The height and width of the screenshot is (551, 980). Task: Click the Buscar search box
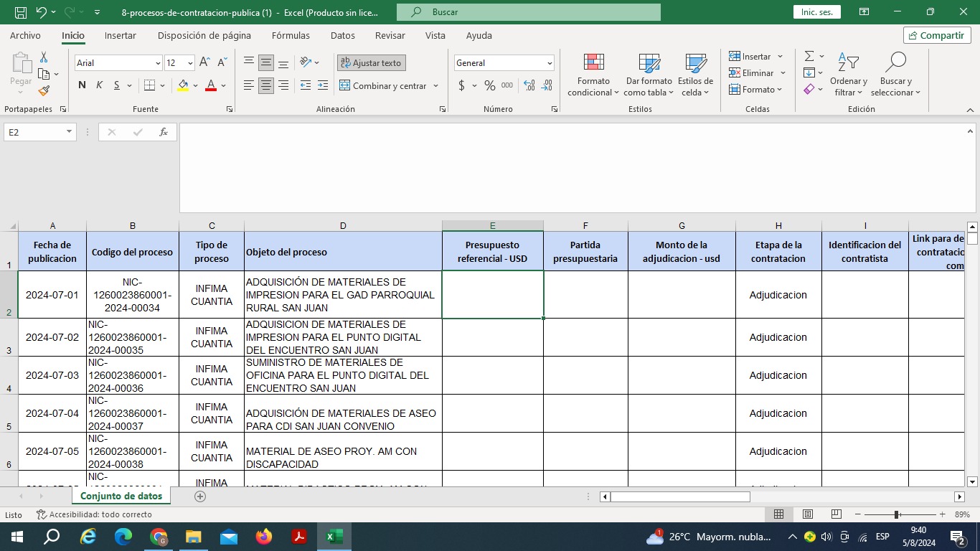click(527, 12)
